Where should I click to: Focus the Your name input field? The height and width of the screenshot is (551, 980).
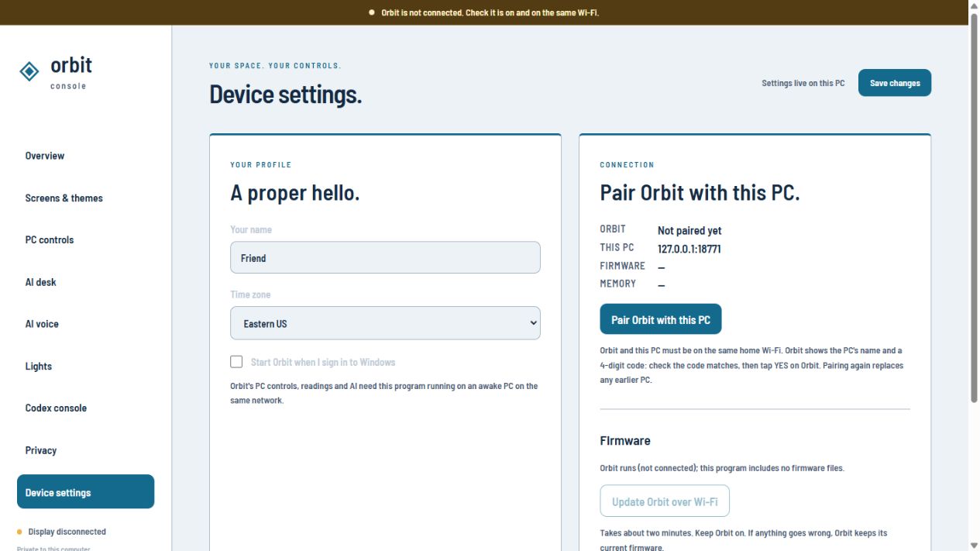(385, 257)
